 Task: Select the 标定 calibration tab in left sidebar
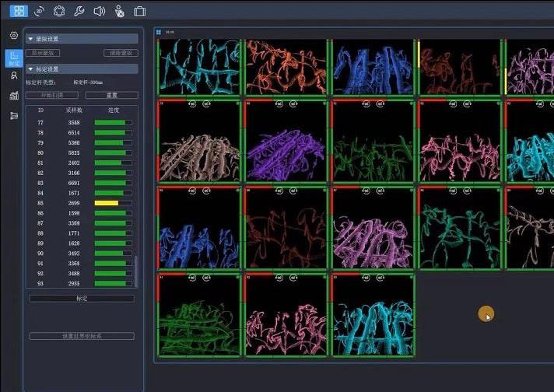(14, 57)
